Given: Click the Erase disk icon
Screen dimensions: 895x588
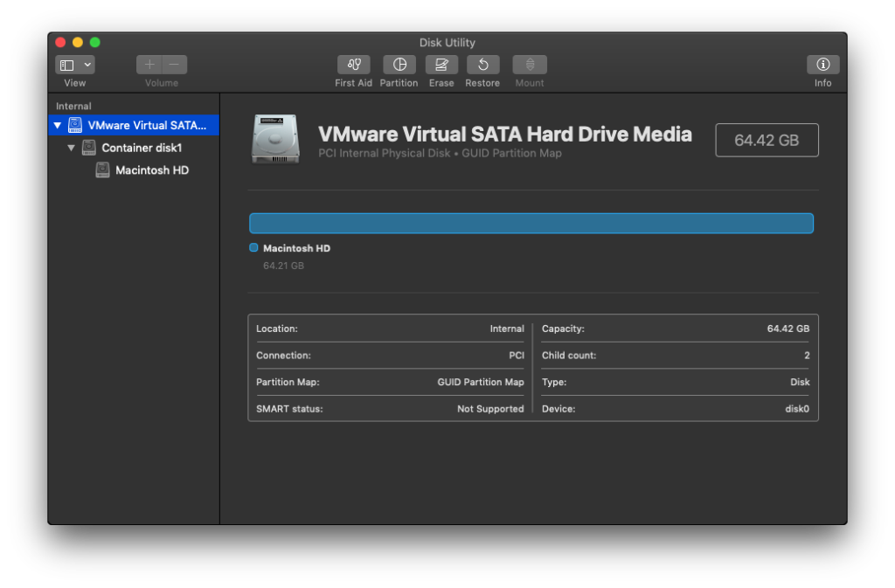Looking at the screenshot, I should (x=441, y=65).
